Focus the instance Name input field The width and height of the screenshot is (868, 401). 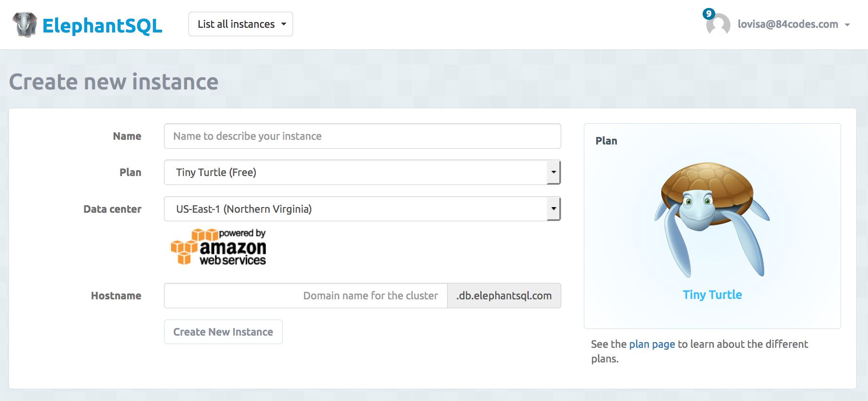point(362,136)
